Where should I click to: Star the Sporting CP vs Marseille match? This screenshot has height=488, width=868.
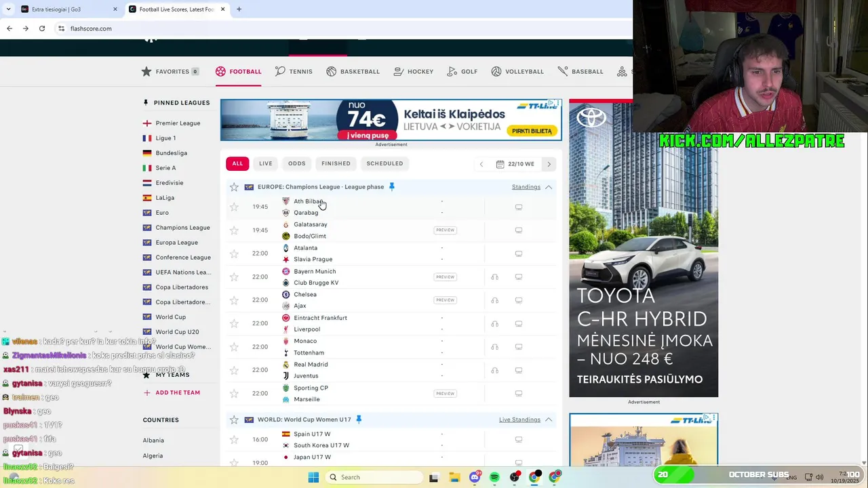coord(234,393)
